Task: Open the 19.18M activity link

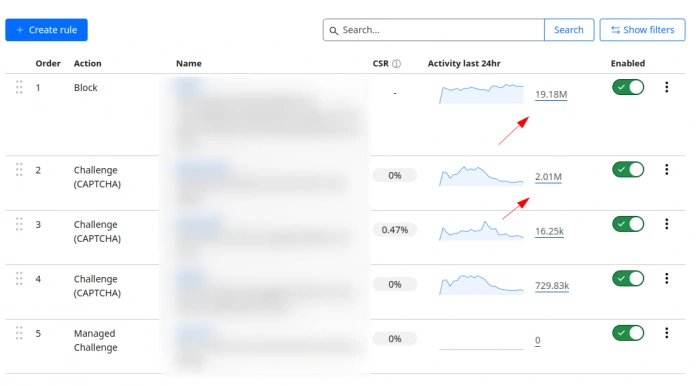Action: 551,95
